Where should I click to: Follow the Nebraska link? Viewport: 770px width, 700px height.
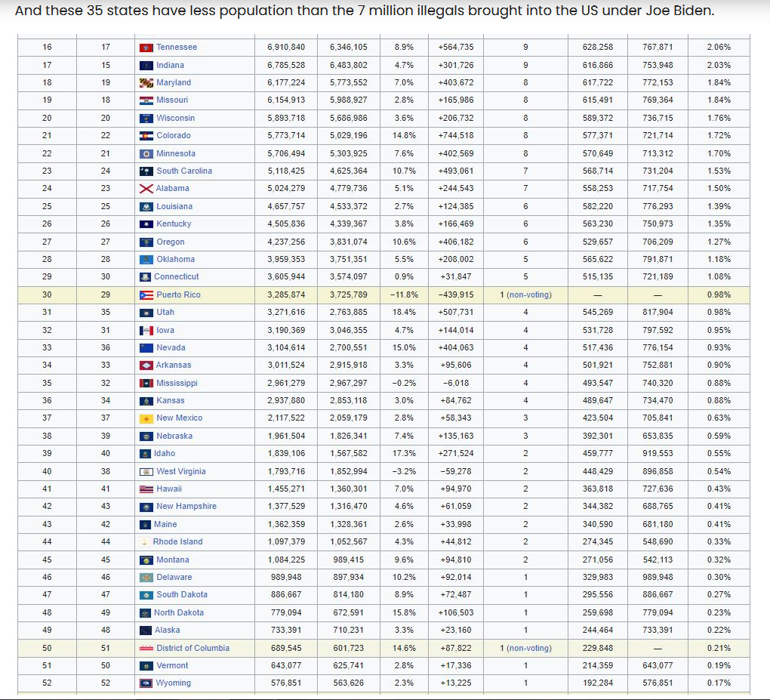(174, 436)
